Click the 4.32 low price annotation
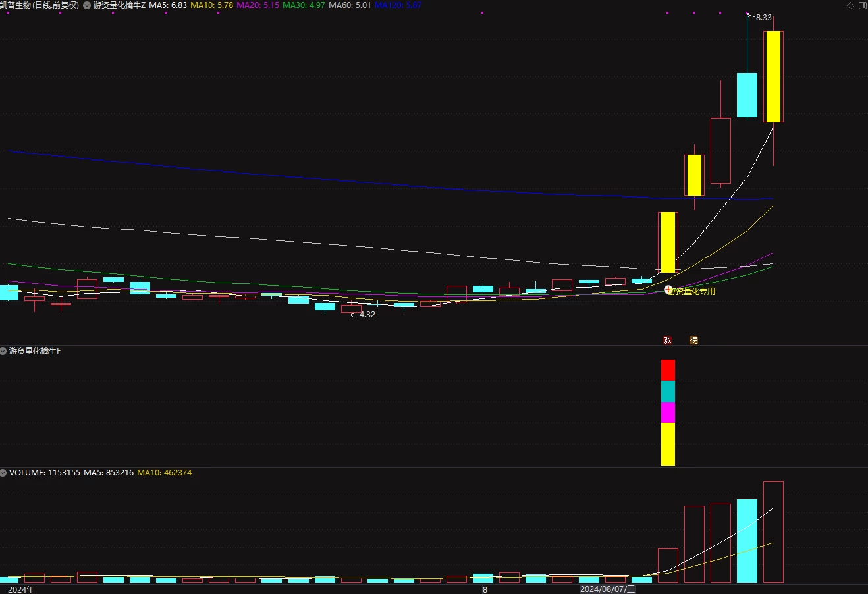 click(367, 315)
